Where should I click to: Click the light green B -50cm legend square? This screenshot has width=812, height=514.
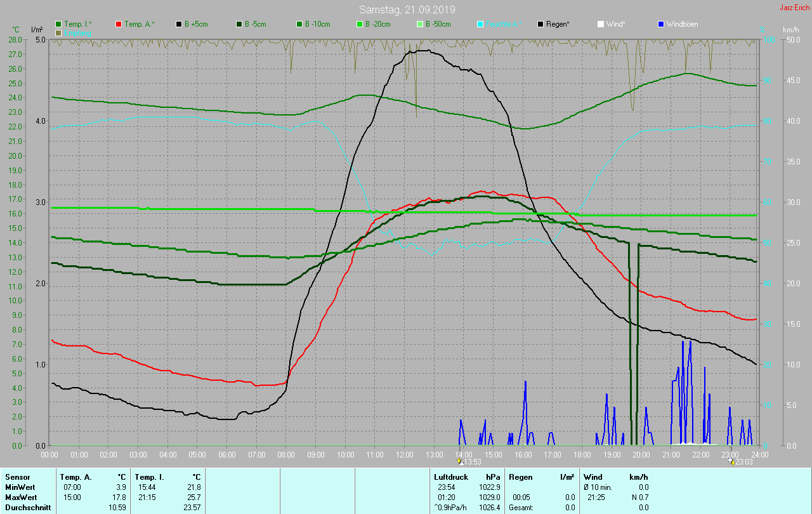click(x=420, y=24)
